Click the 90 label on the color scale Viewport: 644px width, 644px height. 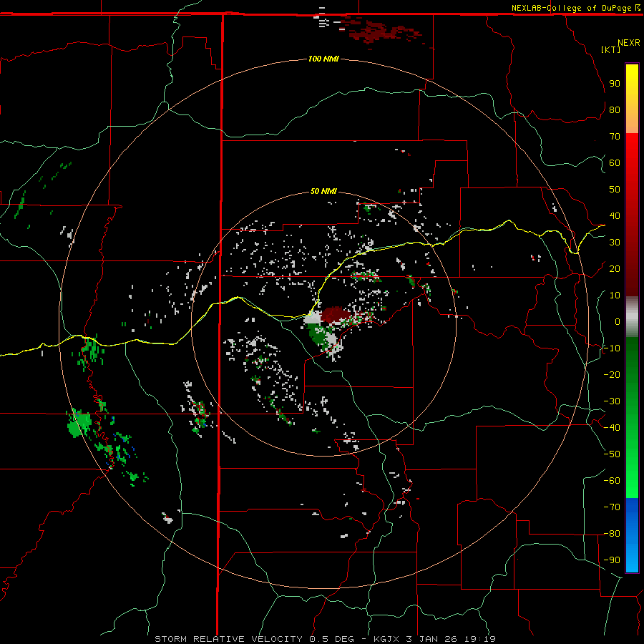[615, 84]
